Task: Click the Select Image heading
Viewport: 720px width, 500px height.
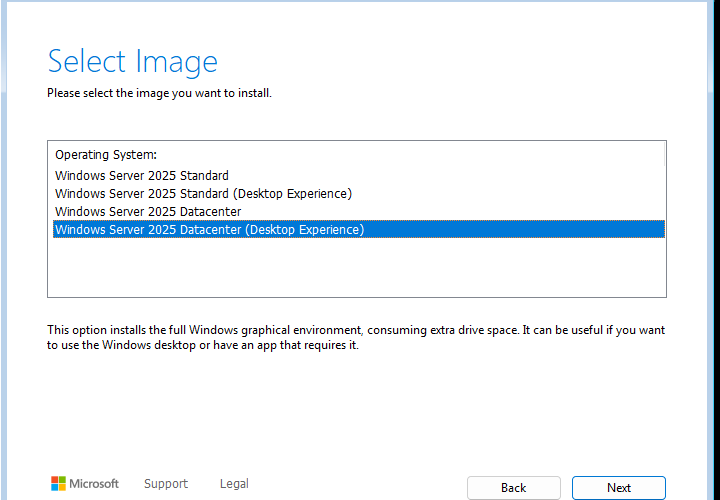Action: tap(133, 62)
